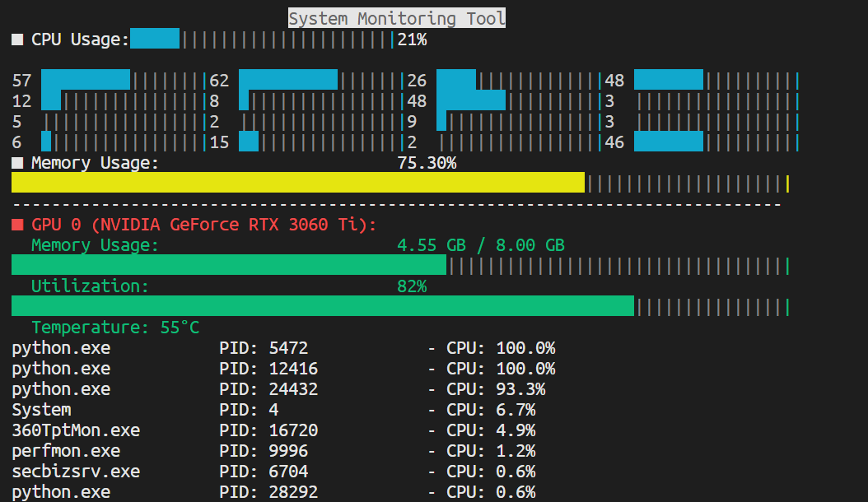Click the green GPU memory usage bar
Viewport: 868px width, 502px height.
(228, 265)
